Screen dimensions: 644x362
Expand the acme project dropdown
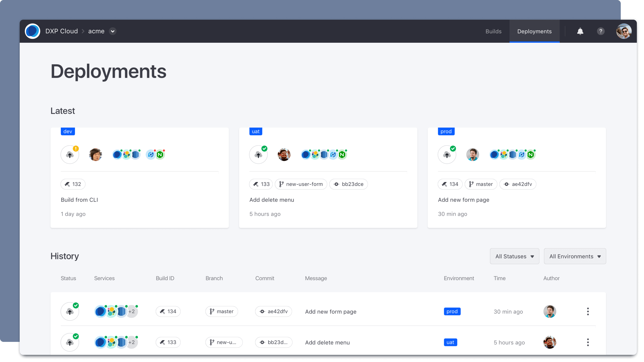click(112, 31)
